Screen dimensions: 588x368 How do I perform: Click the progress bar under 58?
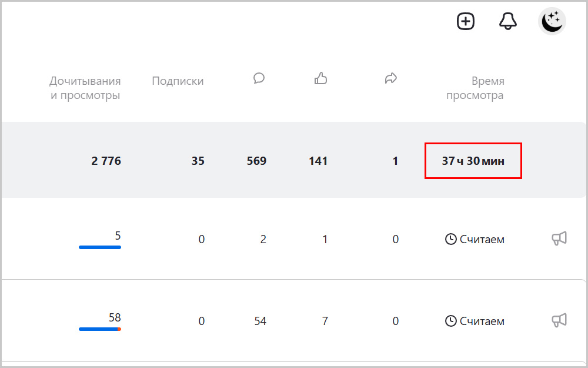100,329
